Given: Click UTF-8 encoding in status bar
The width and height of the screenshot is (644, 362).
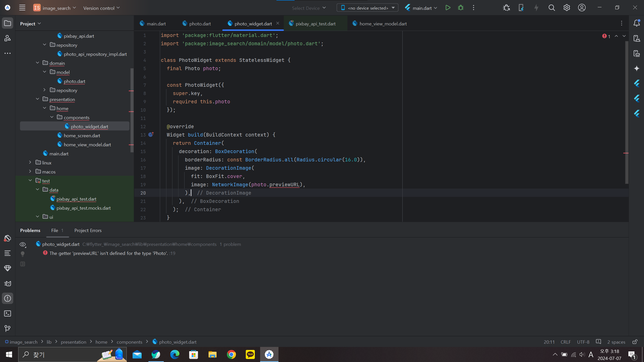Looking at the screenshot, I should click(x=583, y=342).
